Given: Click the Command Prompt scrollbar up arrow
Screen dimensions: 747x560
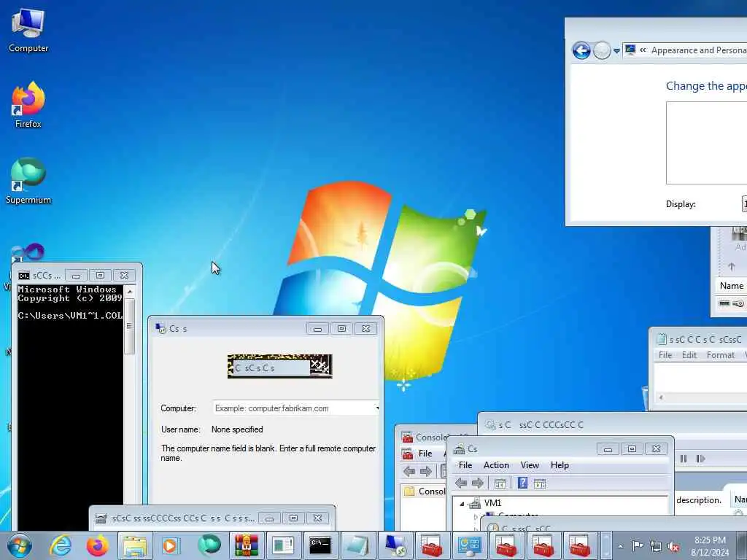Looking at the screenshot, I should [x=130, y=292].
